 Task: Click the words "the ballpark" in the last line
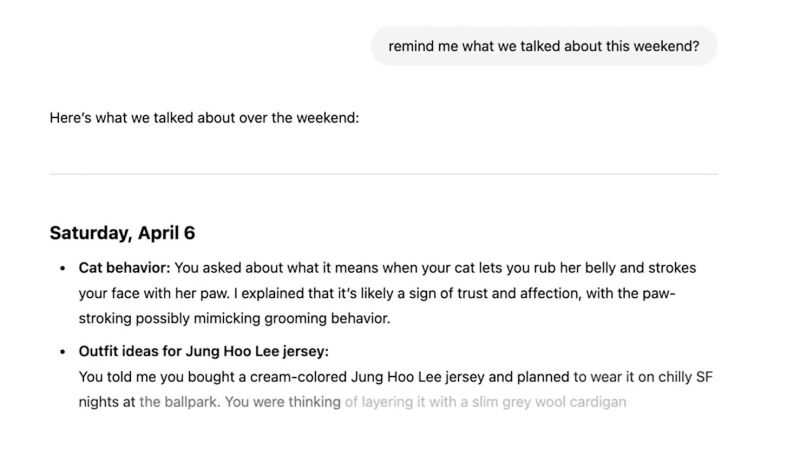point(178,402)
